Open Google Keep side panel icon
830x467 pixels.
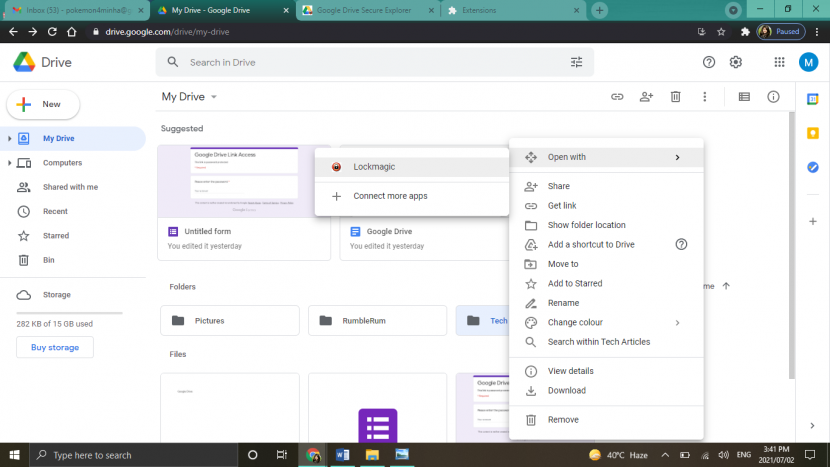pos(813,133)
